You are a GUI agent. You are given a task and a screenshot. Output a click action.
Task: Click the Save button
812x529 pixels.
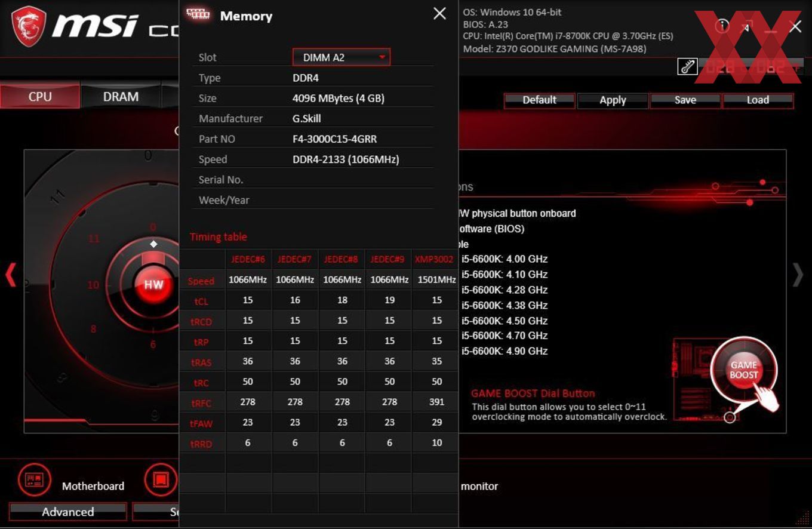tap(685, 100)
